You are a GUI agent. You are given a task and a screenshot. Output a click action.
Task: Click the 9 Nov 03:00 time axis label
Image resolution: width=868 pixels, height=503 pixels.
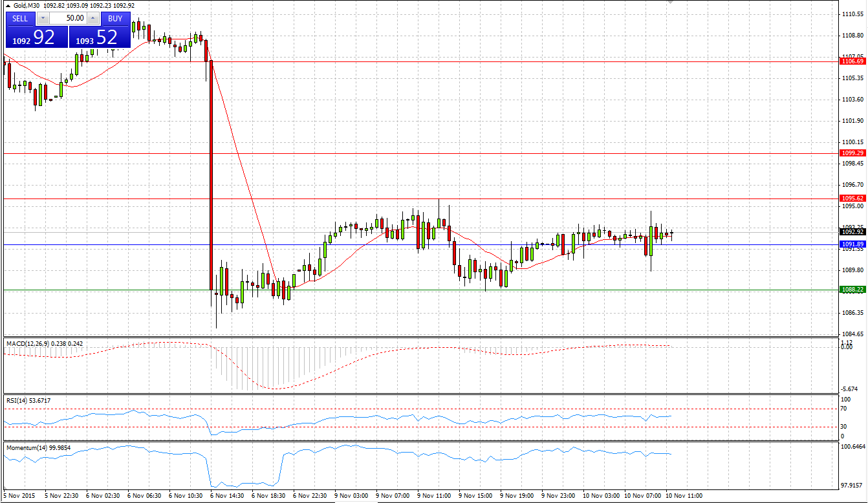(351, 496)
